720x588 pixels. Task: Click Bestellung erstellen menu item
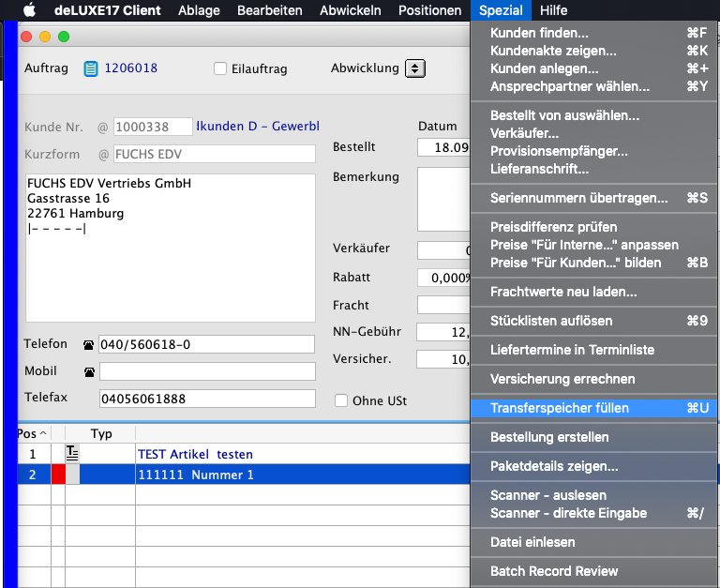[549, 437]
